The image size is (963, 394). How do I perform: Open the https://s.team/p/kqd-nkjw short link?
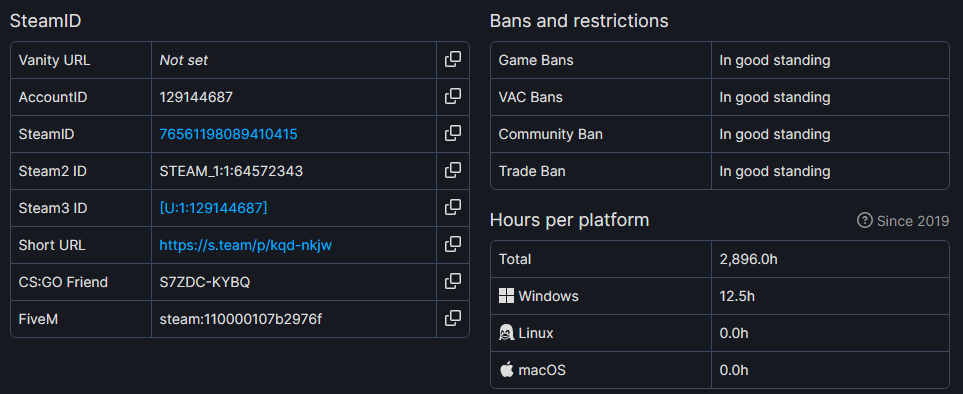(x=246, y=245)
